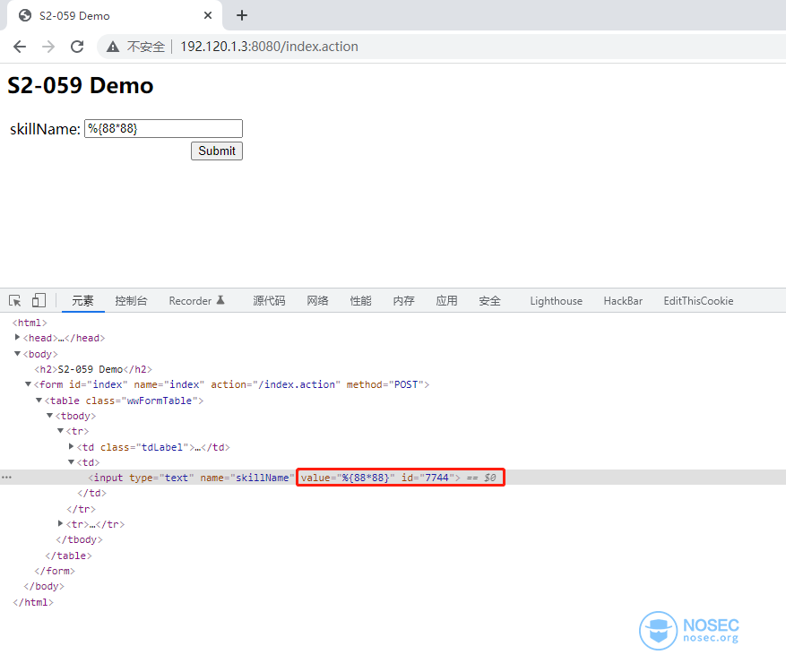
Task: Click the value="%{88*88}" attribute
Action: (348, 478)
